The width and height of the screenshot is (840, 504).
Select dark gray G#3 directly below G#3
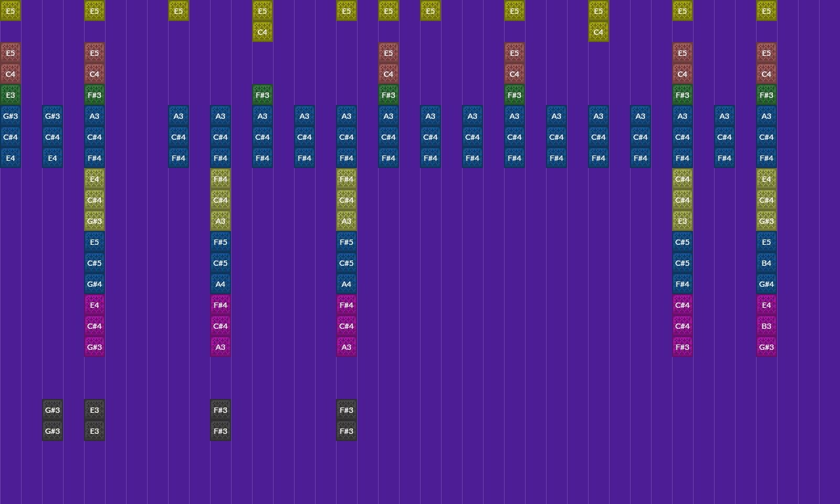coord(52,431)
